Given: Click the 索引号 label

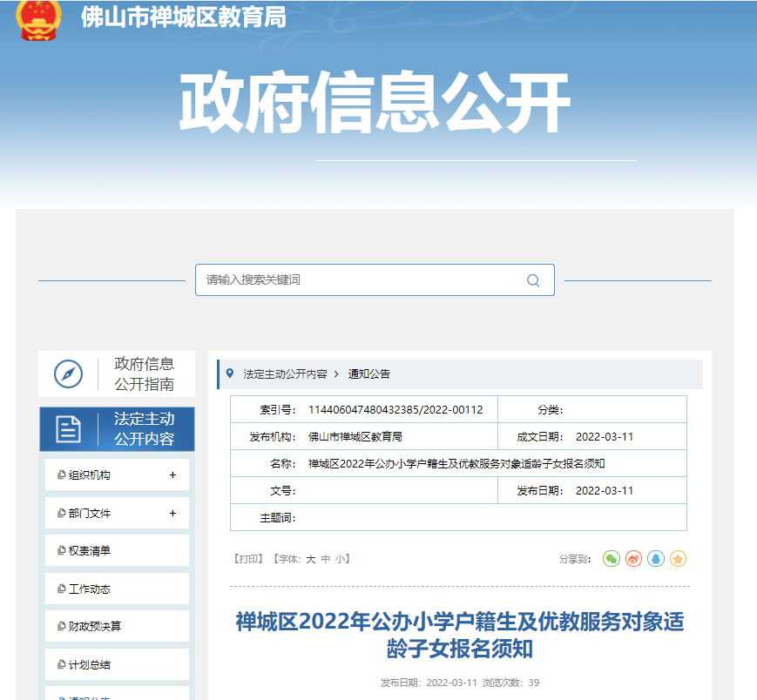Looking at the screenshot, I should point(278,409).
